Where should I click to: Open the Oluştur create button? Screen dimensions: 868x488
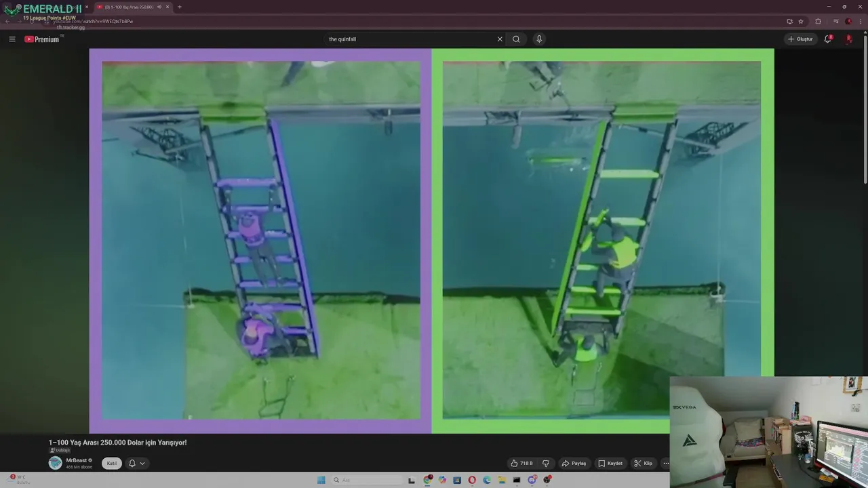800,39
